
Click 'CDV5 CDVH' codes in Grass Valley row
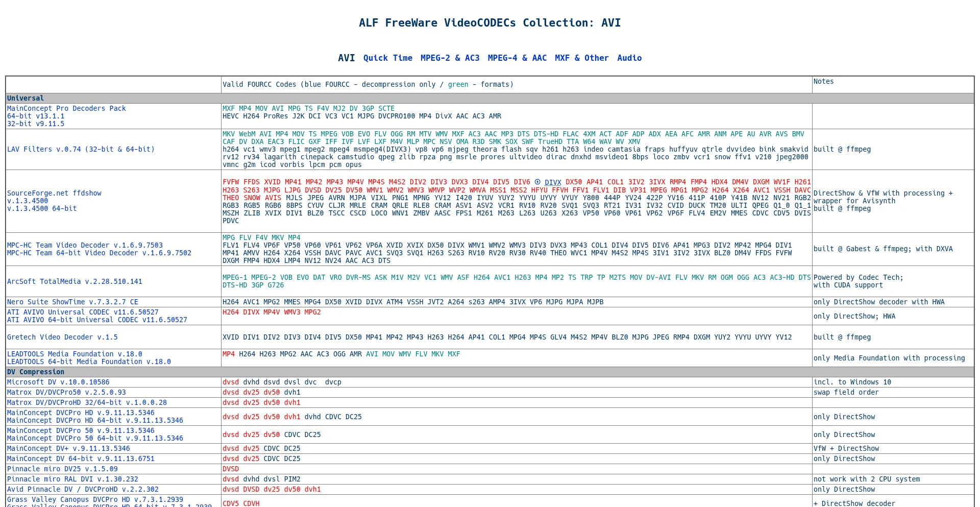point(241,503)
